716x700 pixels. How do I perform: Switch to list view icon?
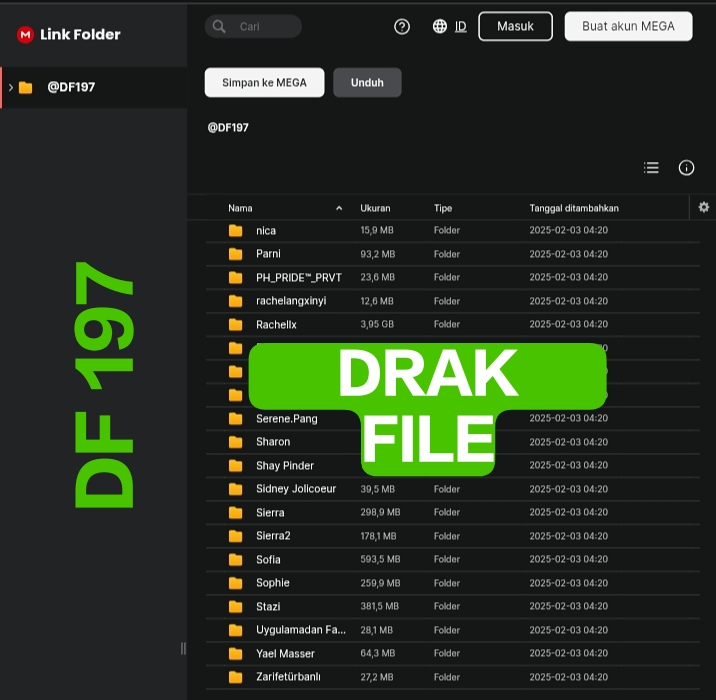point(651,168)
